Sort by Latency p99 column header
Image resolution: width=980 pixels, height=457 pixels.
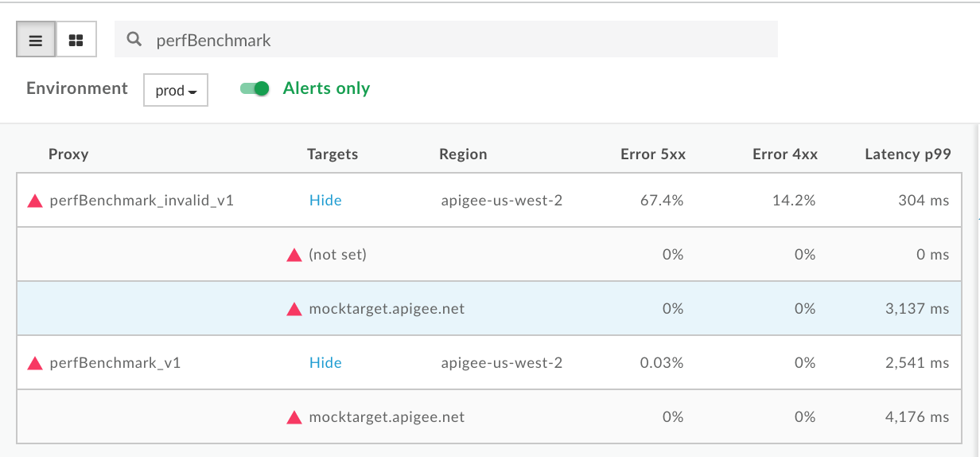(908, 154)
